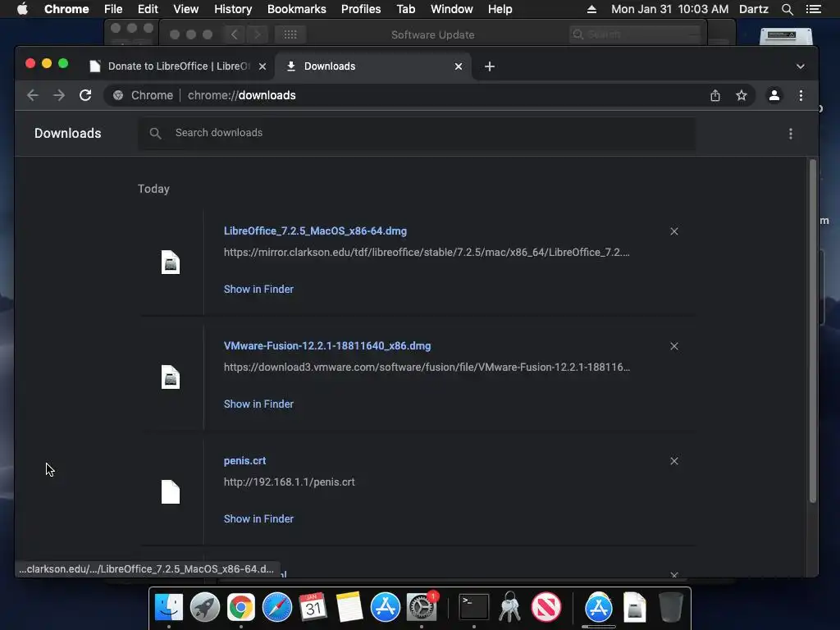
Task: Close the Downloads tab
Action: 459,66
